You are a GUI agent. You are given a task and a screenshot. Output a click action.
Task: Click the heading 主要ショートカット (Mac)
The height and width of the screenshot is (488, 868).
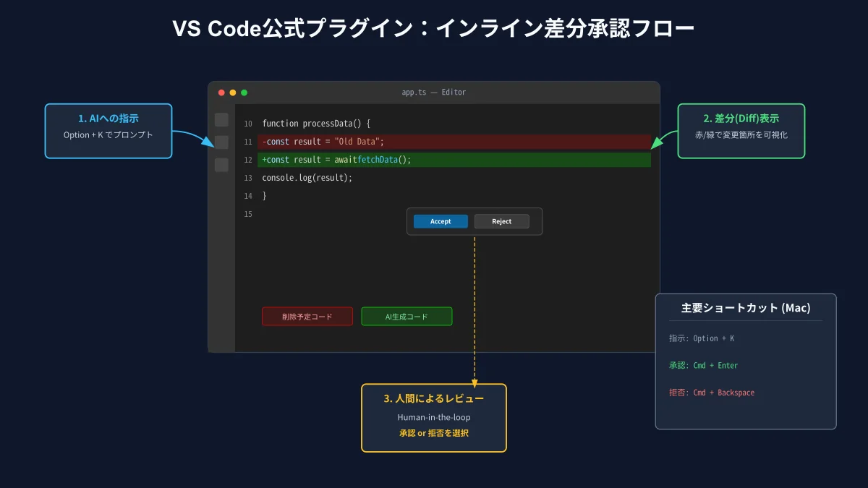coord(746,308)
